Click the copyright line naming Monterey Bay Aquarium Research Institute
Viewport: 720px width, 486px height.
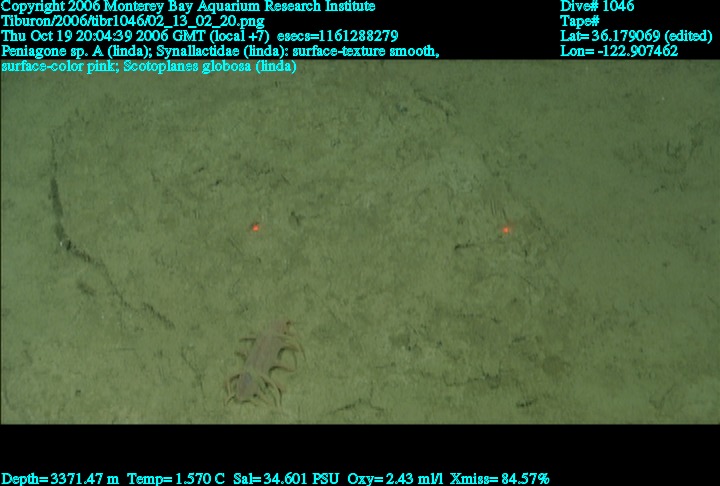tap(188, 6)
